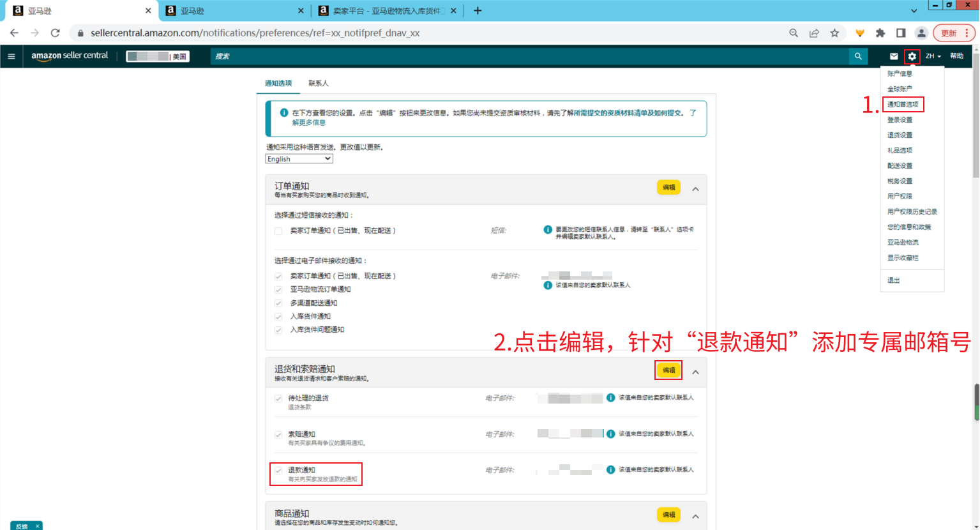Toggle 亚马逊物流订单通知 checkbox

coord(278,290)
